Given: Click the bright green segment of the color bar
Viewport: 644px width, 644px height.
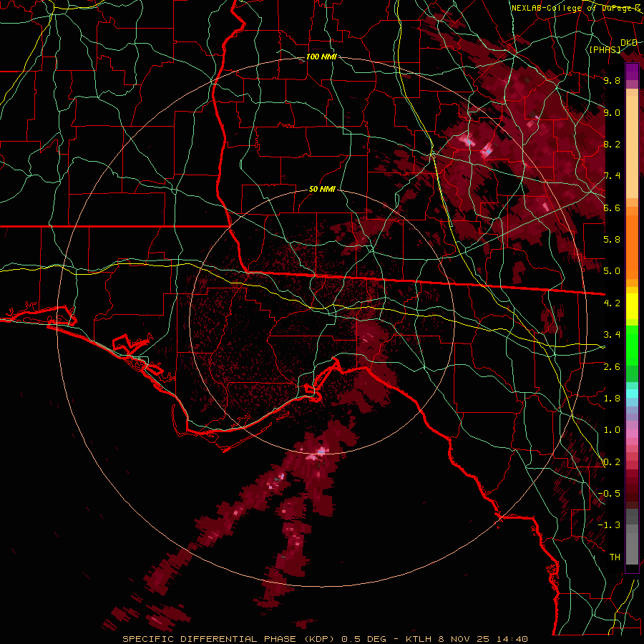Looking at the screenshot, I should [632, 346].
